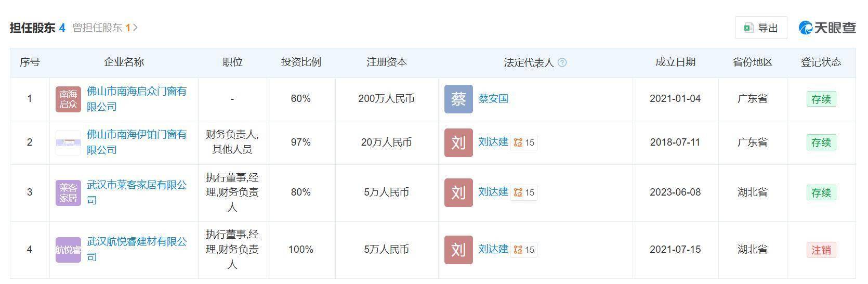This screenshot has width=868, height=284.
Task: Expand the arrow next to 曾担任股东
Action: (136, 28)
